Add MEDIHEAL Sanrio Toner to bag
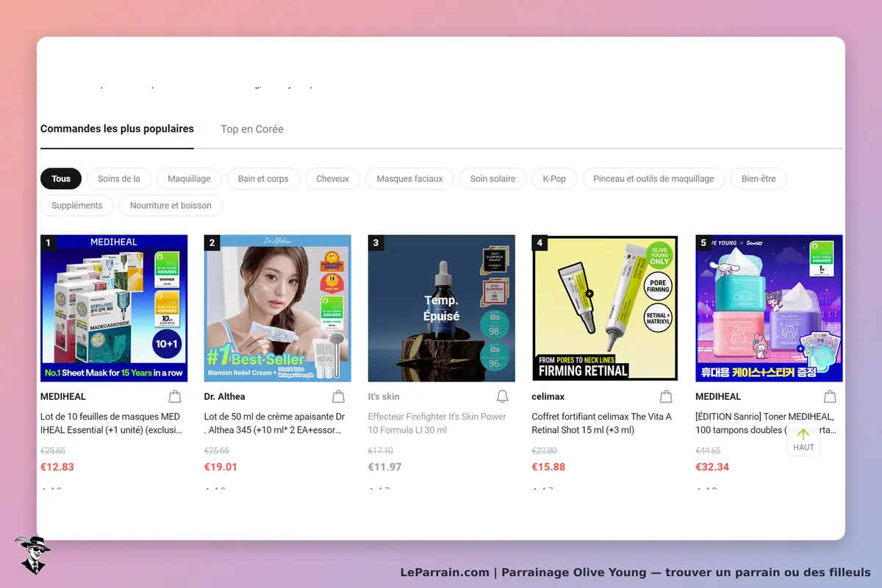Viewport: 882px width, 588px height. click(830, 397)
